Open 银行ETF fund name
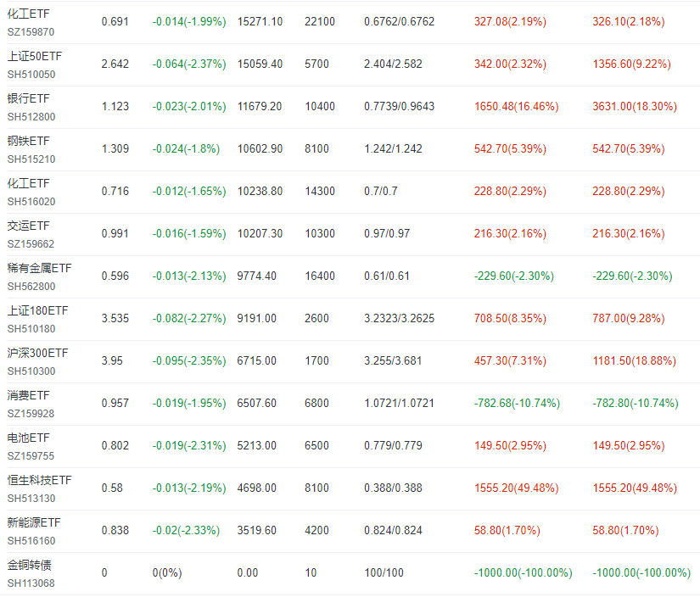 (28, 98)
